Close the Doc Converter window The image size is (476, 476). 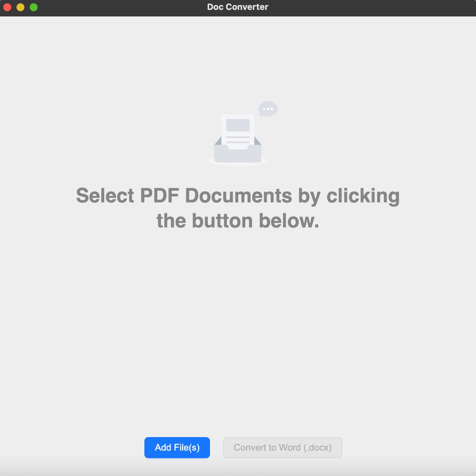pos(7,7)
